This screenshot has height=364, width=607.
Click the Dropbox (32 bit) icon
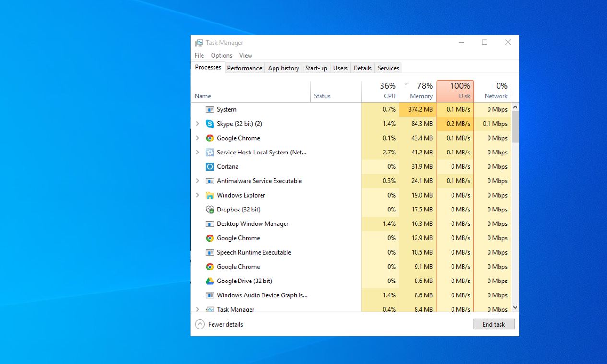click(210, 209)
